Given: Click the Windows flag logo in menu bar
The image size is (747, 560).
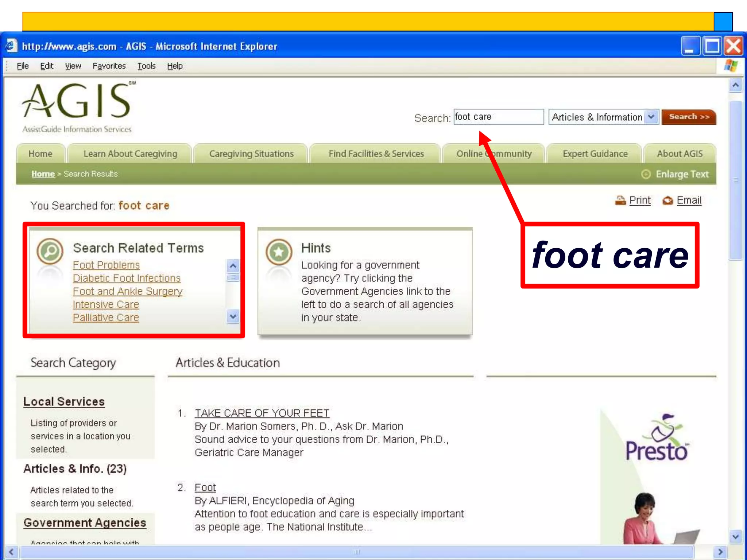Looking at the screenshot, I should click(x=731, y=66).
